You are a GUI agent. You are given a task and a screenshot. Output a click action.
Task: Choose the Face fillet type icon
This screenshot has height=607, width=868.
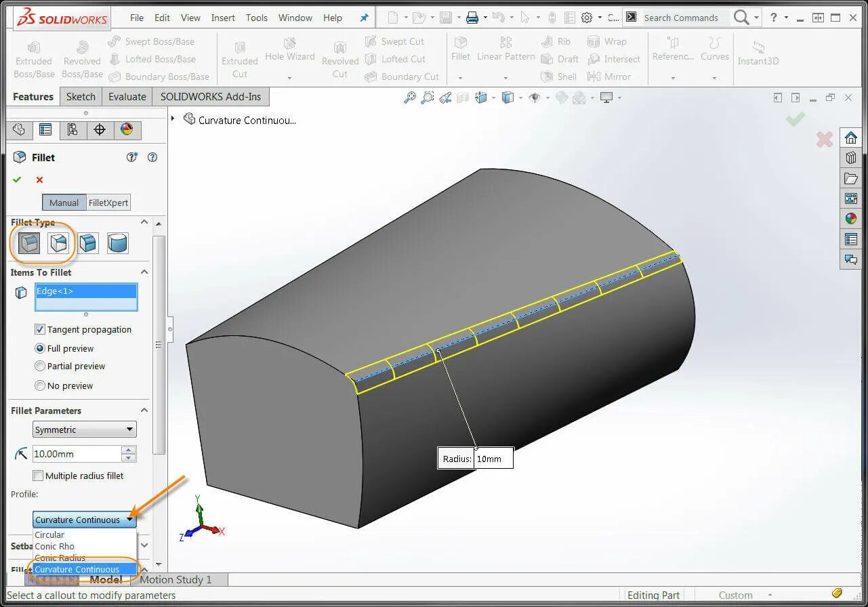[x=89, y=243]
